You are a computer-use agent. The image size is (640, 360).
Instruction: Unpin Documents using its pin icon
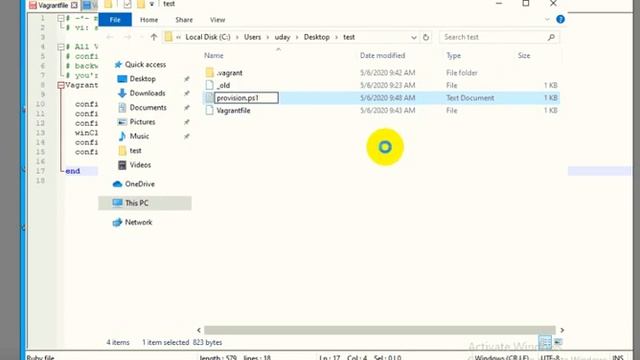click(x=187, y=108)
